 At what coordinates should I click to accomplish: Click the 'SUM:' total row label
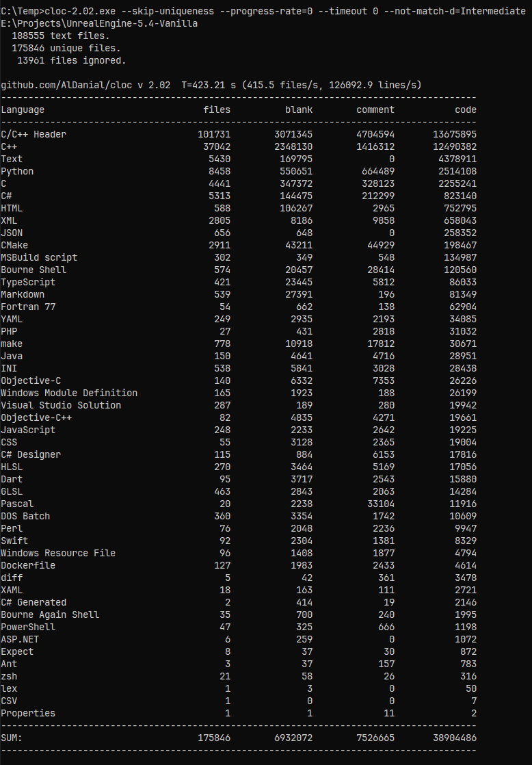pyautogui.click(x=12, y=738)
